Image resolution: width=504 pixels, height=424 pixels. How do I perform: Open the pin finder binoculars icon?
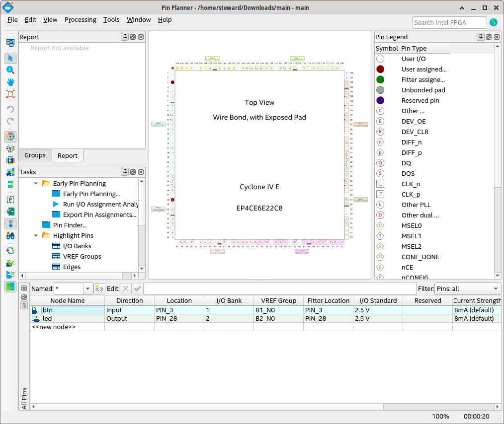click(10, 235)
